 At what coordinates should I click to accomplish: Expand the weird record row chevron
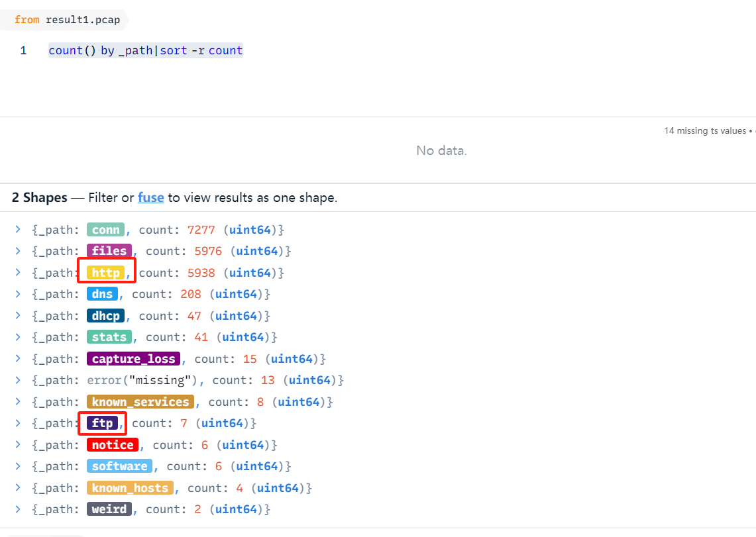pyautogui.click(x=18, y=509)
